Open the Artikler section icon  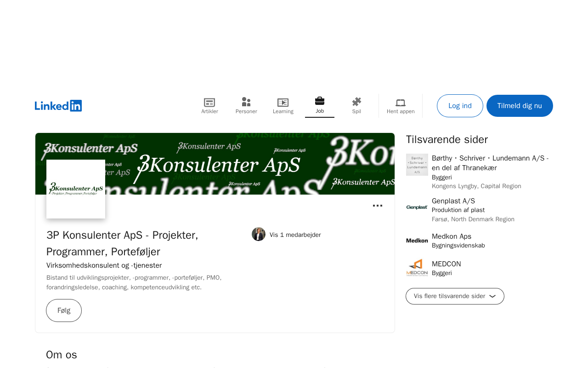pyautogui.click(x=209, y=103)
